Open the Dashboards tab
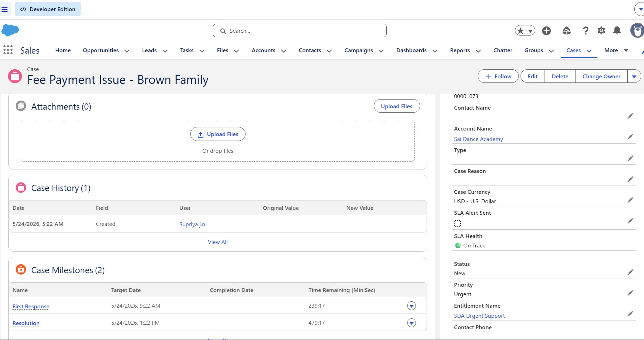644x340 pixels. [411, 50]
